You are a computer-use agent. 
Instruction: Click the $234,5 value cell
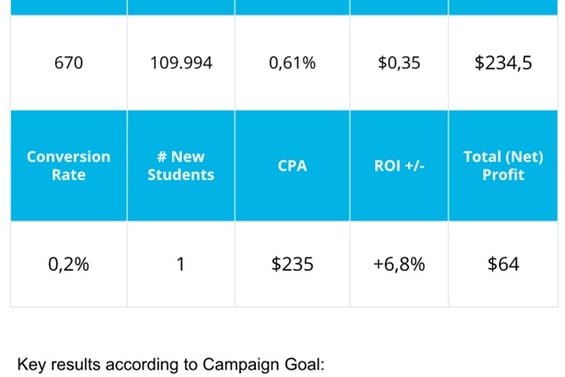pyautogui.click(x=503, y=63)
